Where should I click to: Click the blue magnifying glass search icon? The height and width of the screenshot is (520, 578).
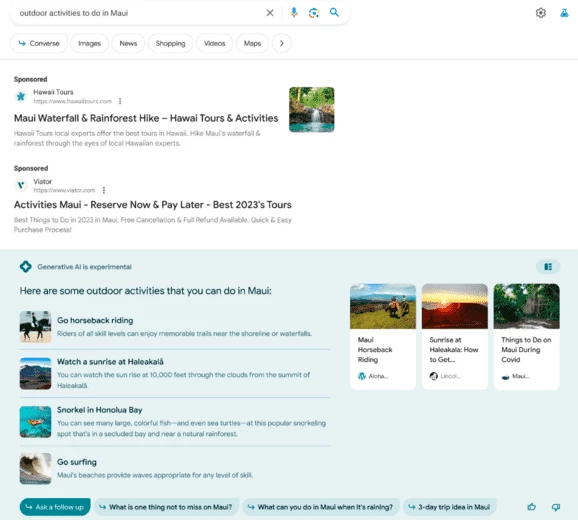[x=334, y=13]
